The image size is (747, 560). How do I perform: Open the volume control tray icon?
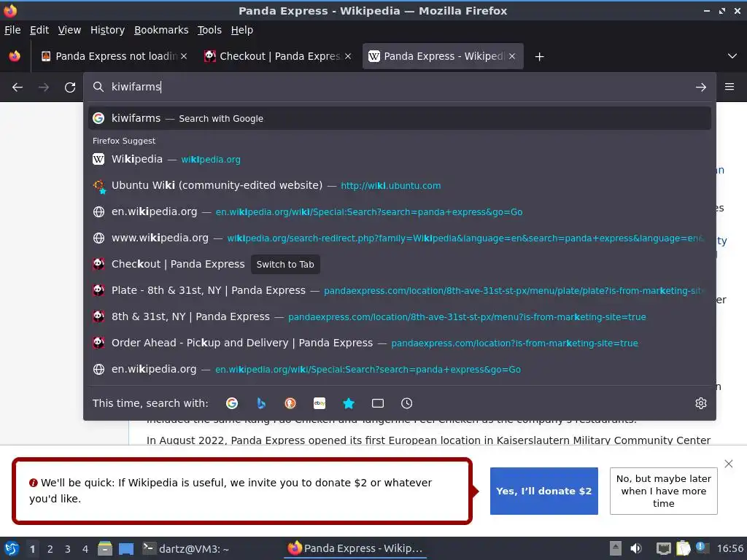click(x=636, y=548)
